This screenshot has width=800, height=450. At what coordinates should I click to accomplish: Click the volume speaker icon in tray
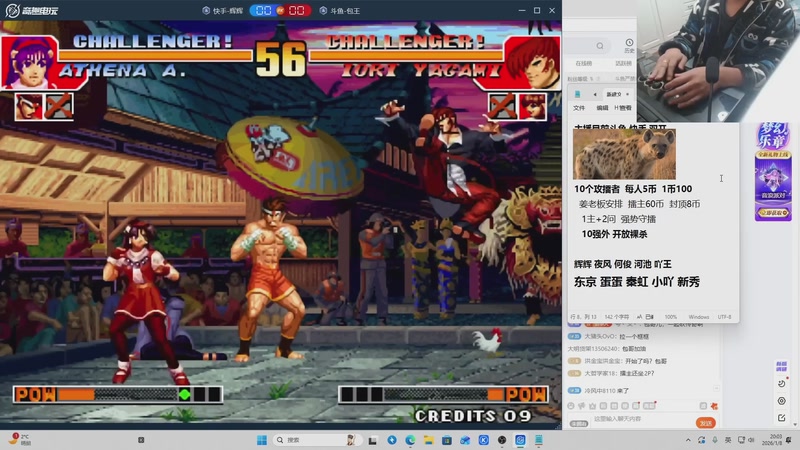coord(751,440)
